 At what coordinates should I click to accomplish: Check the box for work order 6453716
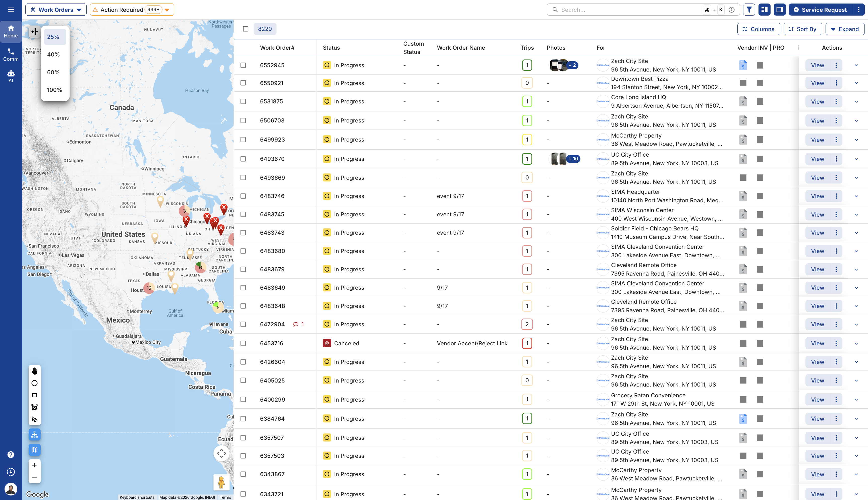click(243, 343)
